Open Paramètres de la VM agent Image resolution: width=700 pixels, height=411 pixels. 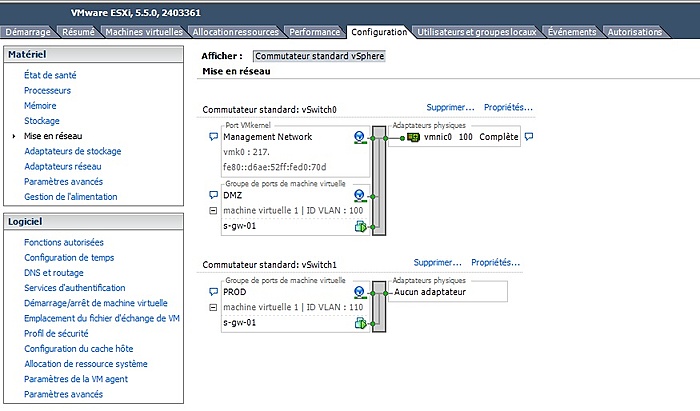[x=76, y=379]
